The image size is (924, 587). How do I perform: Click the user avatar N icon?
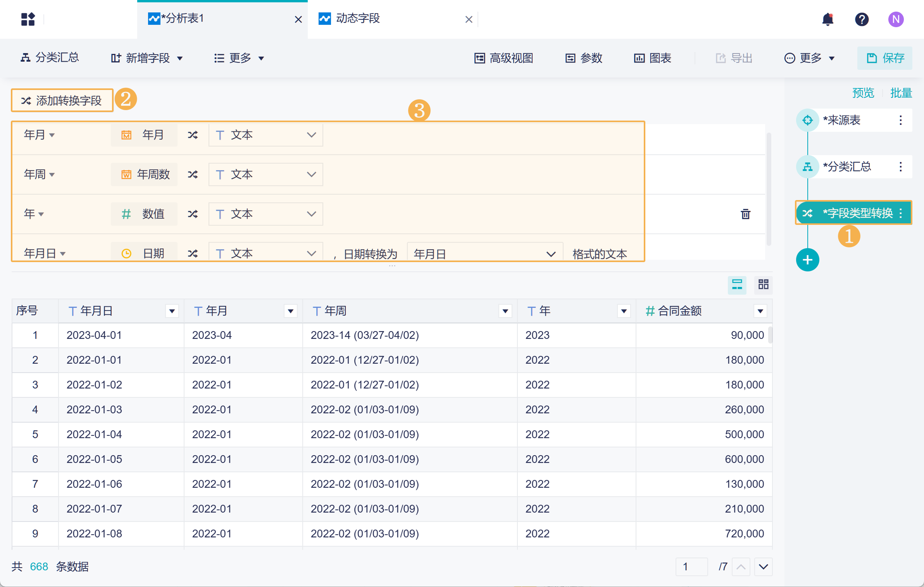tap(896, 19)
